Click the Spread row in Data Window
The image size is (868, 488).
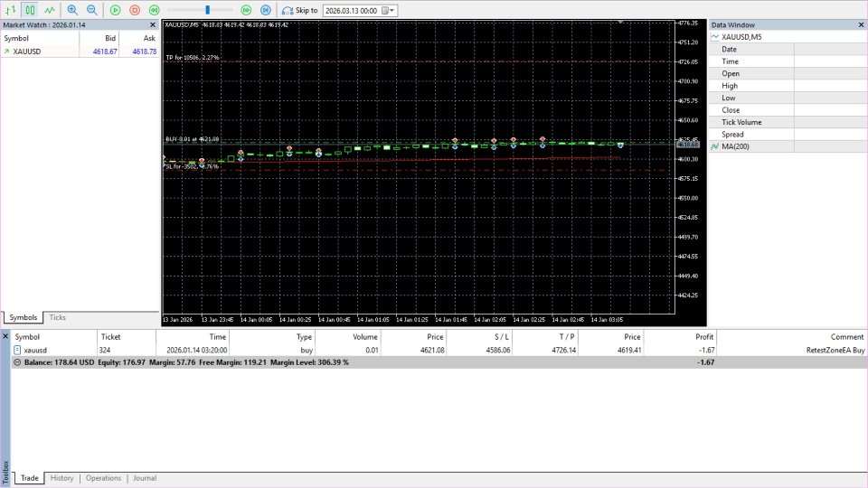[788, 135]
